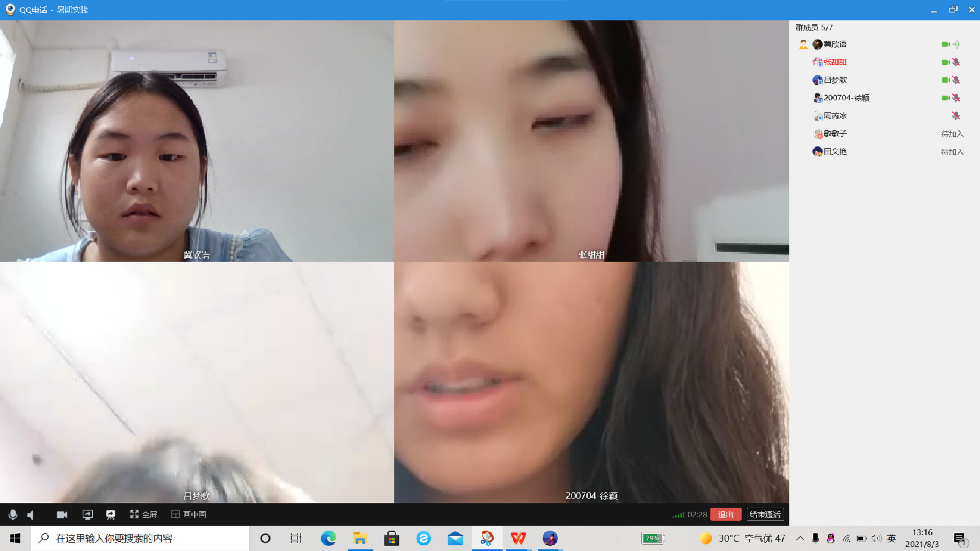Select member 冀欣语 in the member list
Screen dimensions: 980x551
(x=835, y=44)
